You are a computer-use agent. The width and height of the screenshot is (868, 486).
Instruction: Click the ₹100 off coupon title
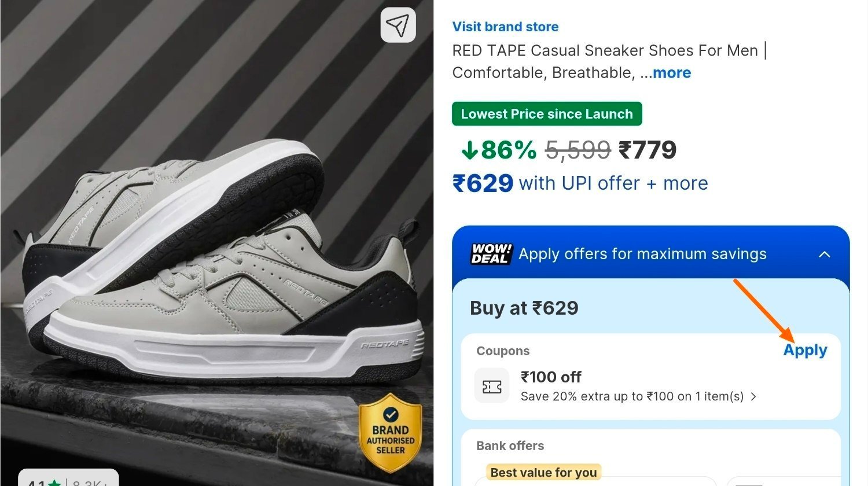pyautogui.click(x=551, y=377)
